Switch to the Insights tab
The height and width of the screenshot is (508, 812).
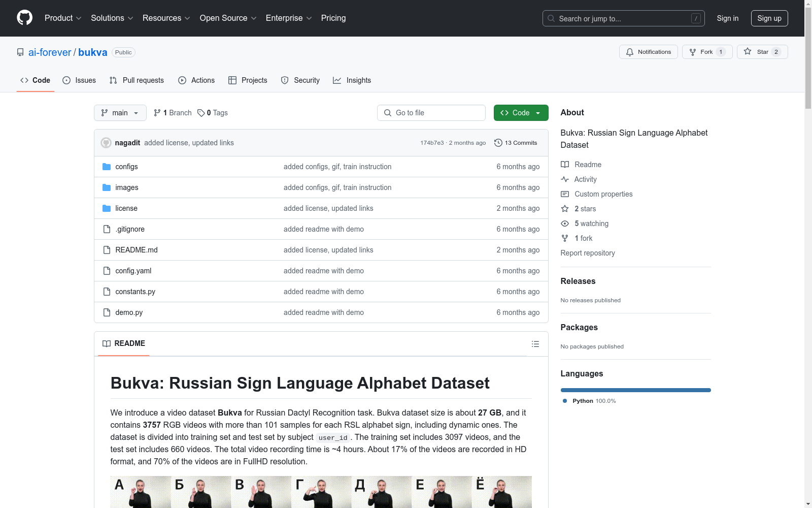click(352, 80)
